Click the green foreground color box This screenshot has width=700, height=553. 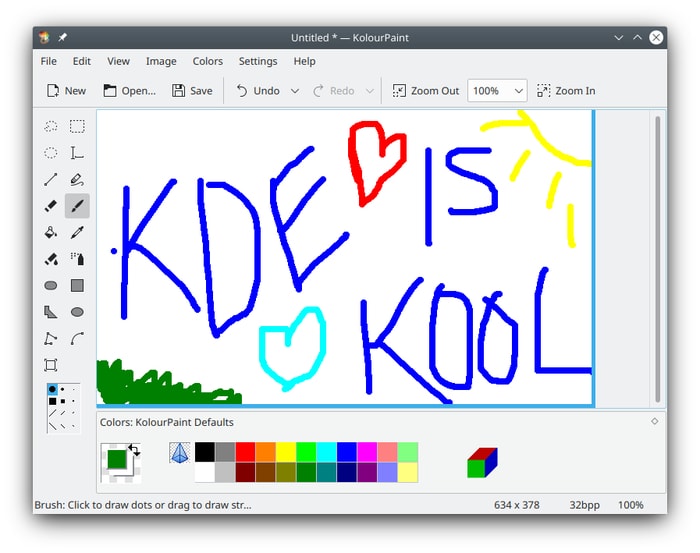tap(117, 459)
